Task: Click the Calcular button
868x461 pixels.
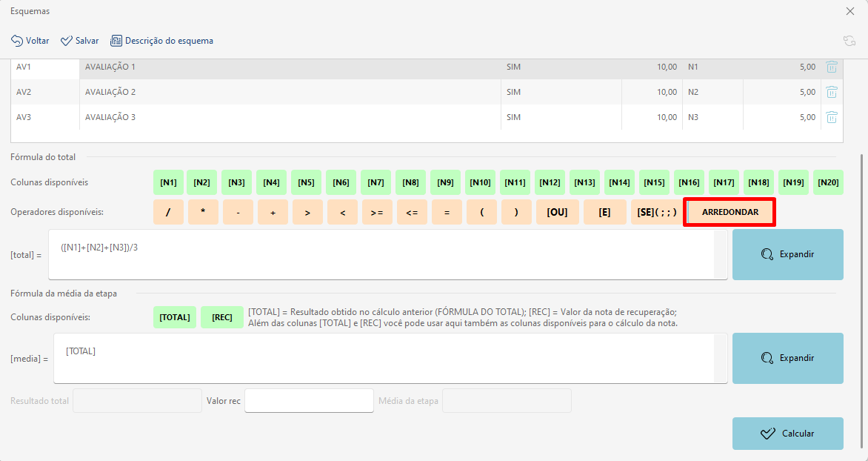Action: pos(787,434)
